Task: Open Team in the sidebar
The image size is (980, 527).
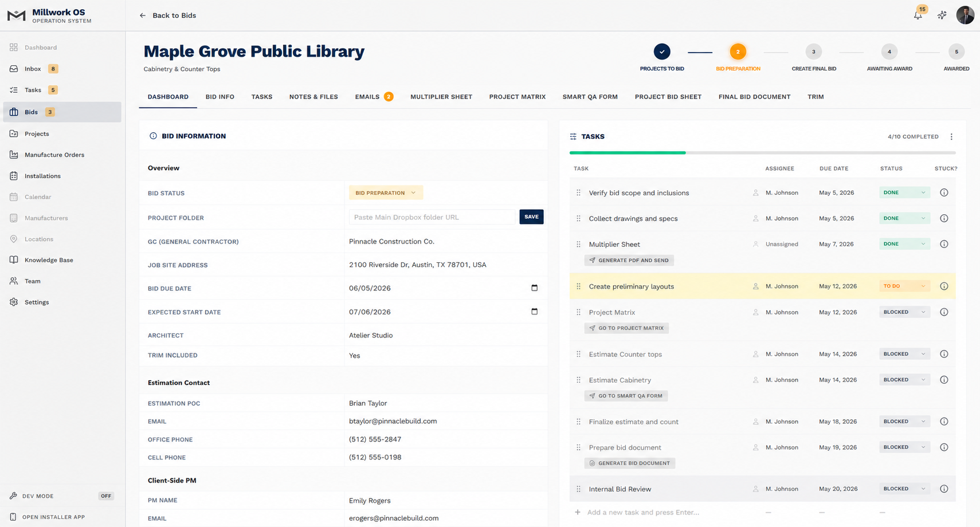Action: [x=62, y=281]
